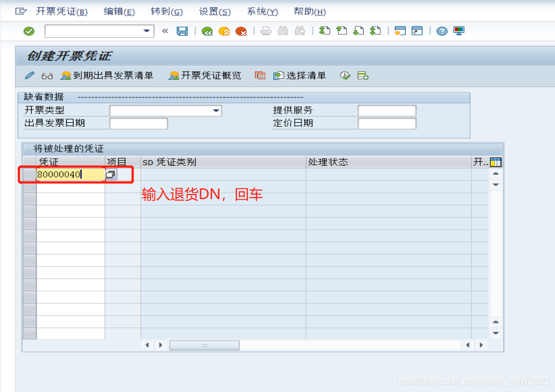This screenshot has height=392, width=555.
Task: Click the calculator-like icon before 选择清单
Action: (x=260, y=75)
